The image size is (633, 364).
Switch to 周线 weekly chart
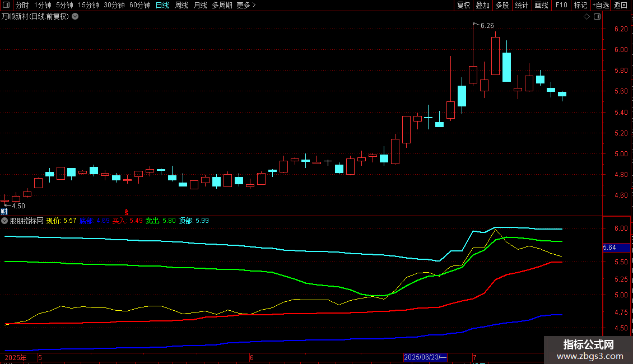(181, 5)
